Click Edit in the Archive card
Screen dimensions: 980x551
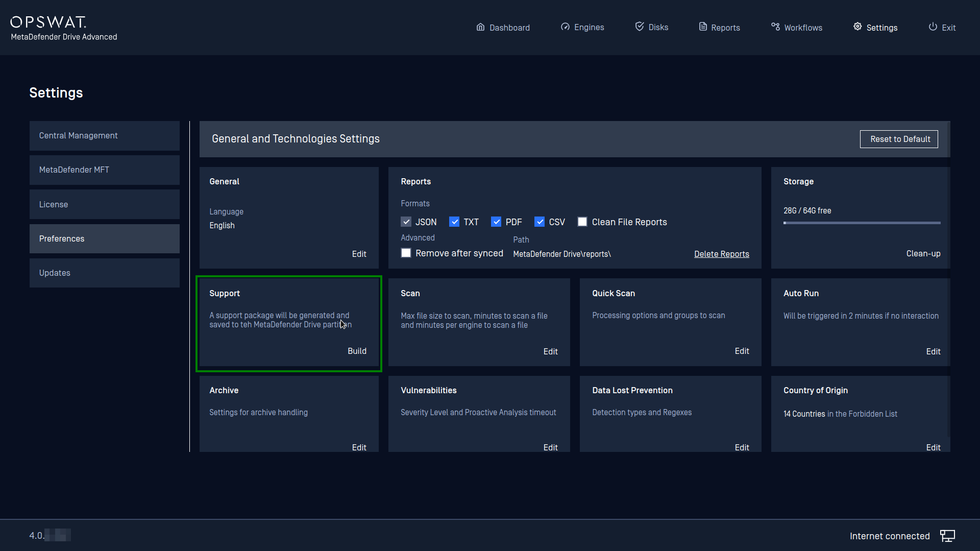coord(359,447)
